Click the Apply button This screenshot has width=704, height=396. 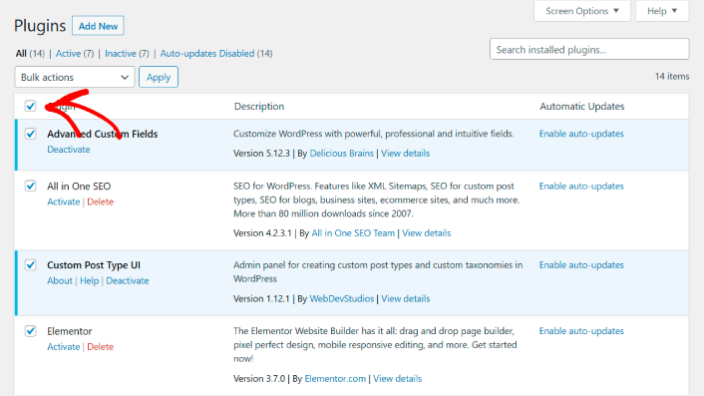click(x=158, y=77)
